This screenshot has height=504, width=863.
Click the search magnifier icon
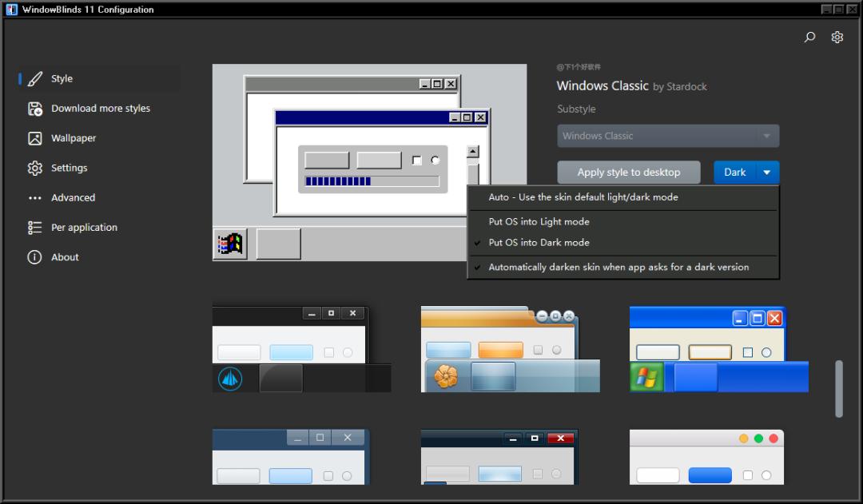[x=809, y=37]
